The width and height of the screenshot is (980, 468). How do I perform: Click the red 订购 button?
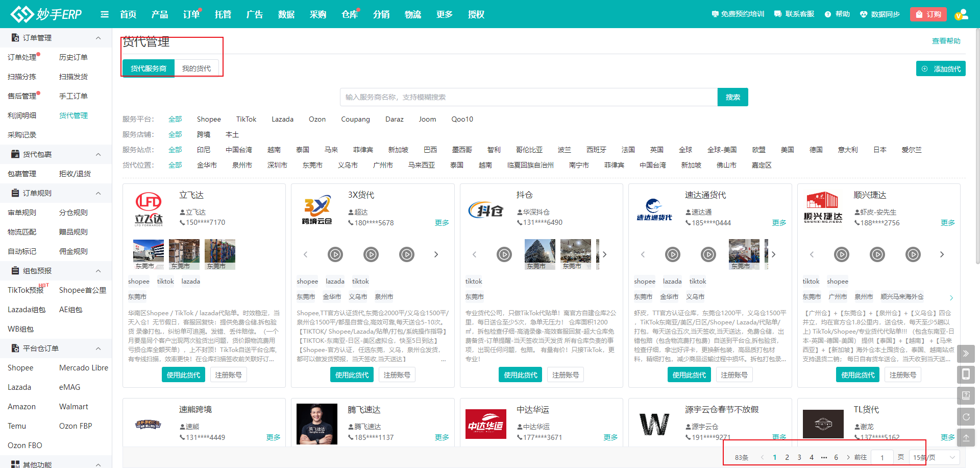point(928,14)
